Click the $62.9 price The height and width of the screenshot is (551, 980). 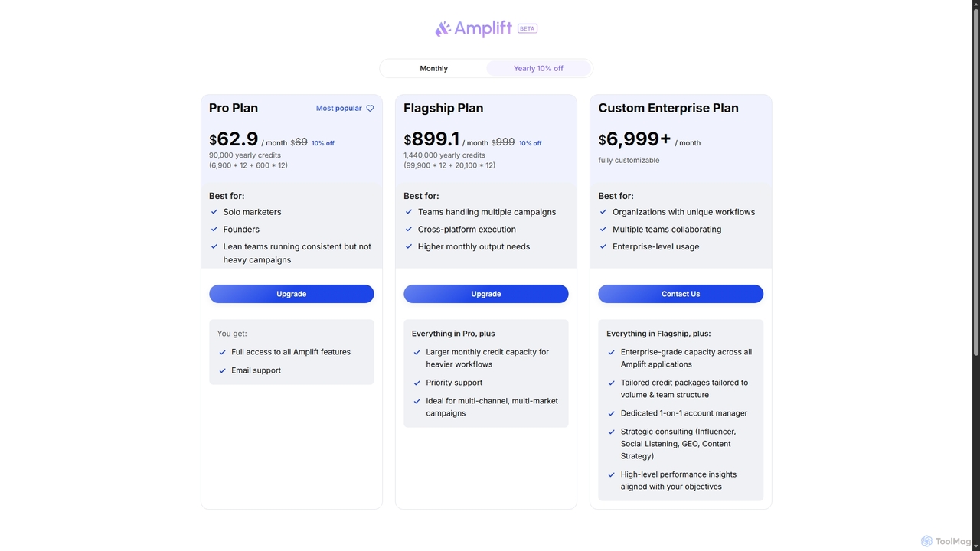tap(234, 139)
